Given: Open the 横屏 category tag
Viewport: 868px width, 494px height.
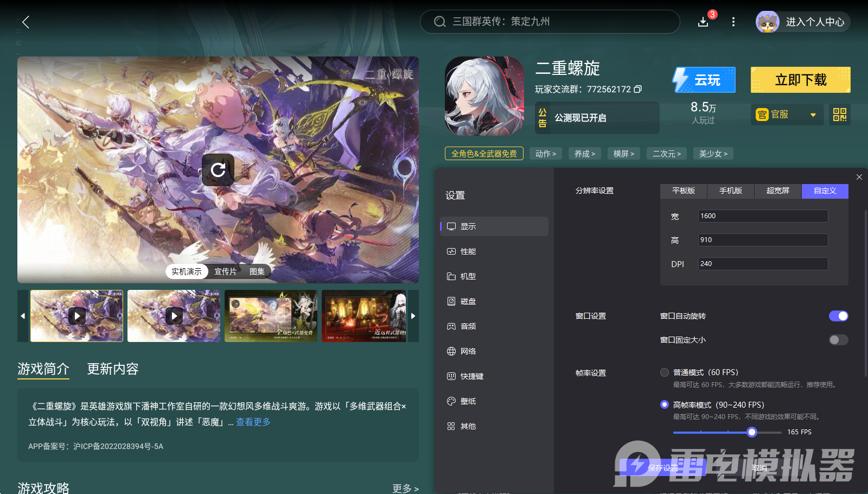Looking at the screenshot, I should pyautogui.click(x=624, y=154).
